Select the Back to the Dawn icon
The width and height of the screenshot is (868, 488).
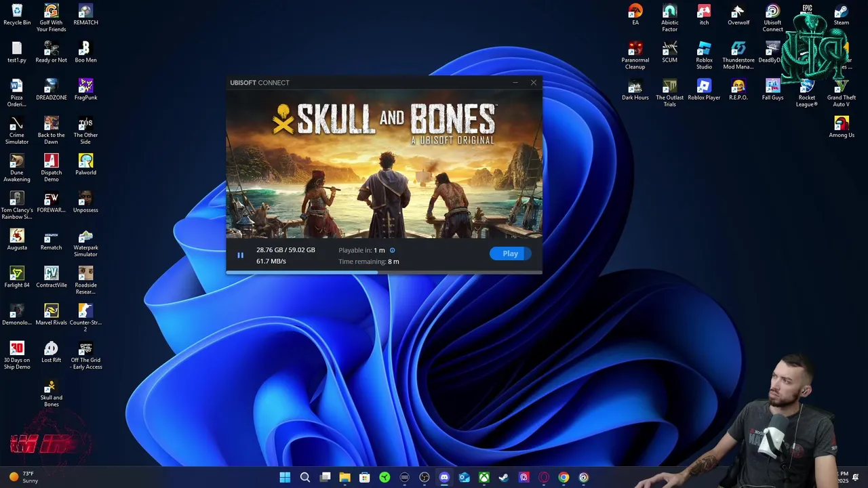click(52, 130)
